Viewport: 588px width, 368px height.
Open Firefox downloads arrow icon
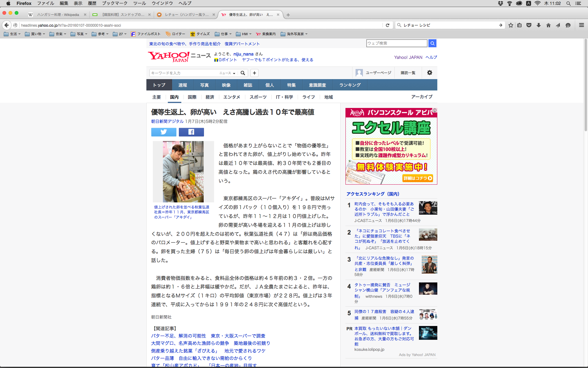point(538,25)
